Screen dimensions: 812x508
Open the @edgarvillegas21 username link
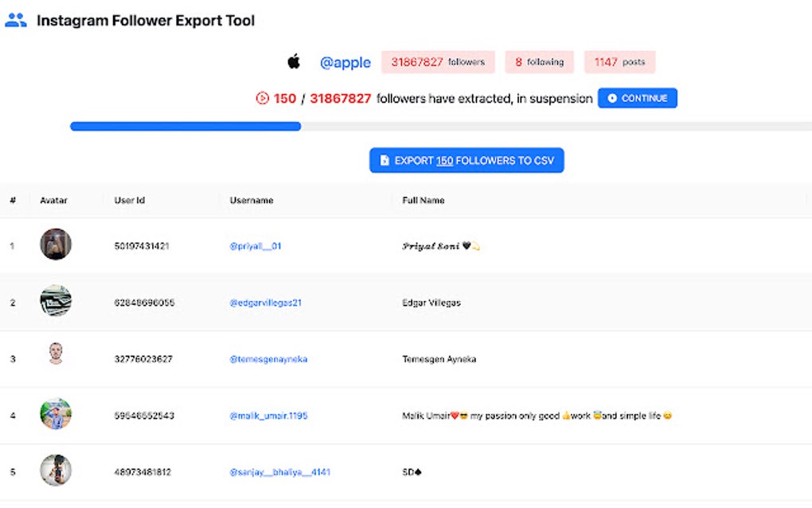coord(266,303)
